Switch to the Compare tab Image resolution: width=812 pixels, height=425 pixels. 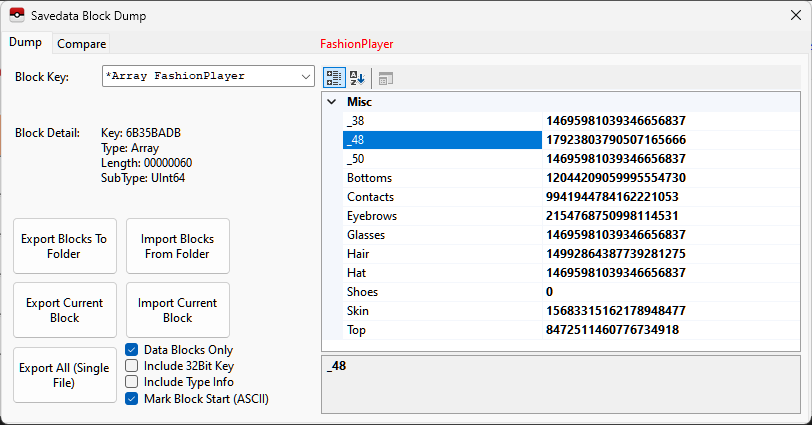pos(81,44)
